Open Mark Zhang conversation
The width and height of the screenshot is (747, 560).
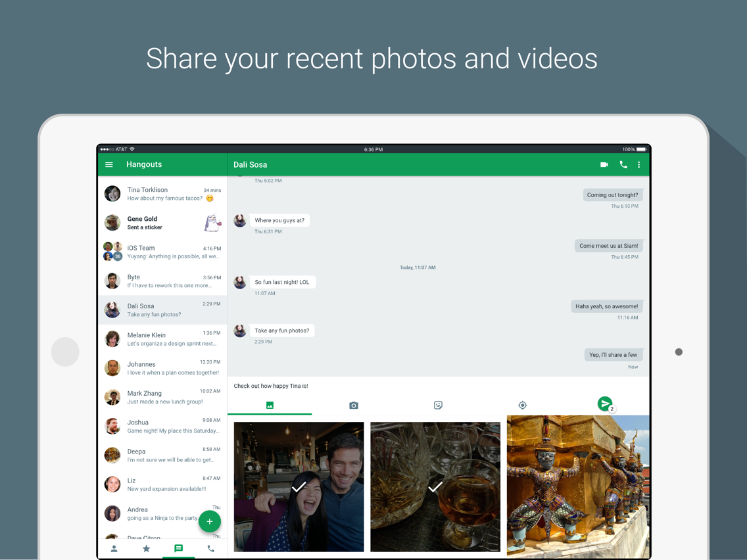pyautogui.click(x=162, y=397)
